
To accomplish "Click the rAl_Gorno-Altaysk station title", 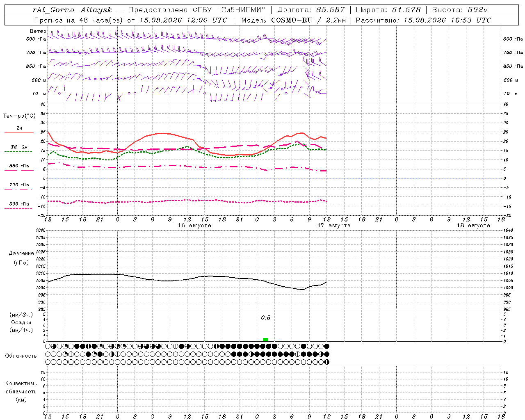I will click(x=72, y=10).
